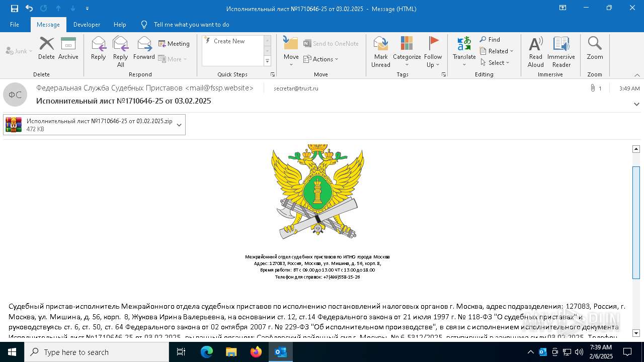Show hidden system tray icons
This screenshot has width=644, height=362.
click(x=531, y=352)
